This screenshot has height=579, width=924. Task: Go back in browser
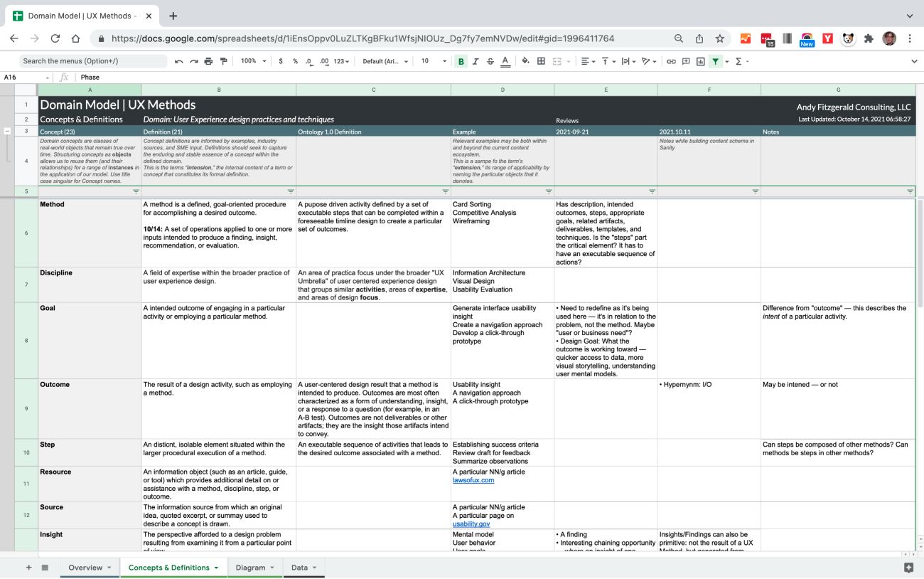click(x=14, y=38)
